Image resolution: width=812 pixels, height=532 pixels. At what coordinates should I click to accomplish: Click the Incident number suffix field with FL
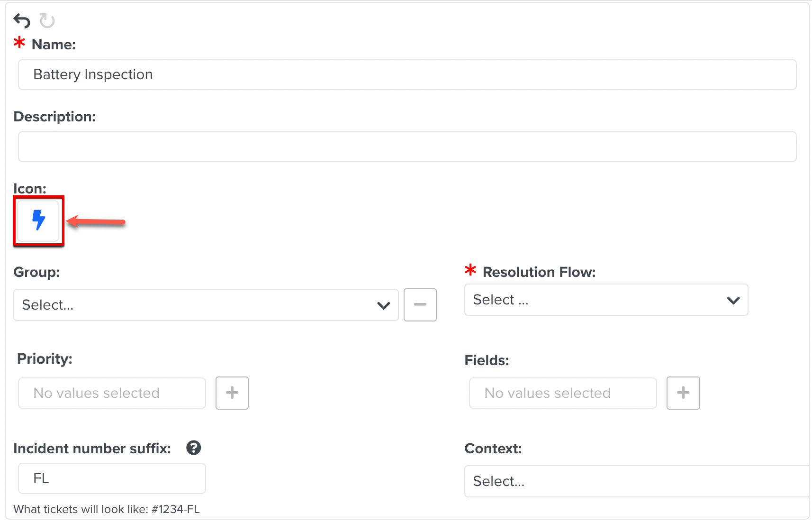[x=112, y=478]
